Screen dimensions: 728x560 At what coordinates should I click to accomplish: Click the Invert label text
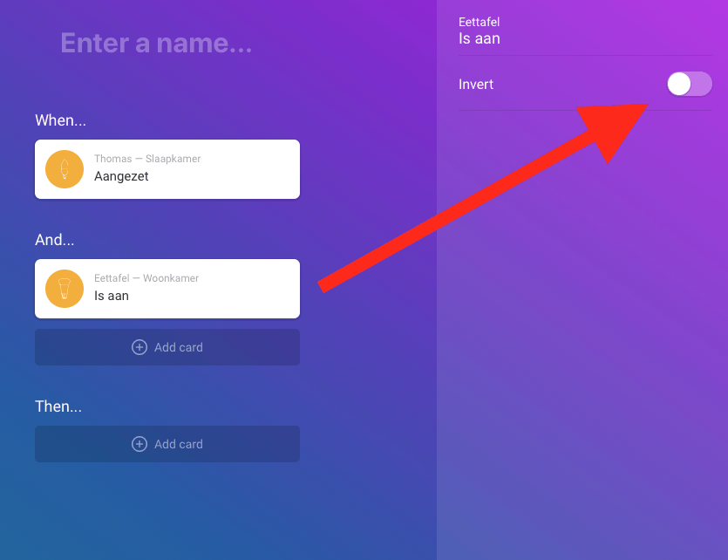click(x=476, y=84)
